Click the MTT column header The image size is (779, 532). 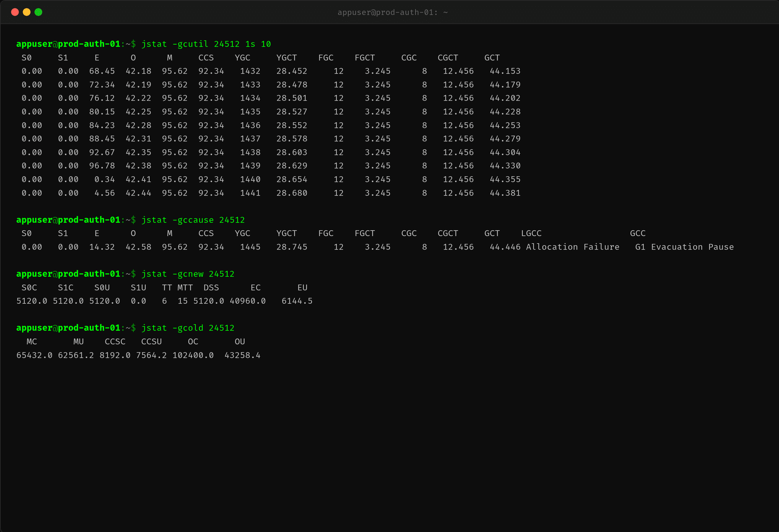pos(185,287)
